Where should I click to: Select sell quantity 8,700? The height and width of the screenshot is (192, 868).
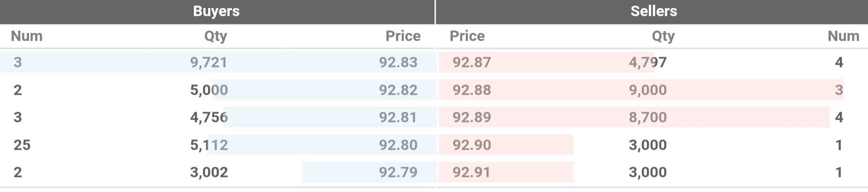648,117
